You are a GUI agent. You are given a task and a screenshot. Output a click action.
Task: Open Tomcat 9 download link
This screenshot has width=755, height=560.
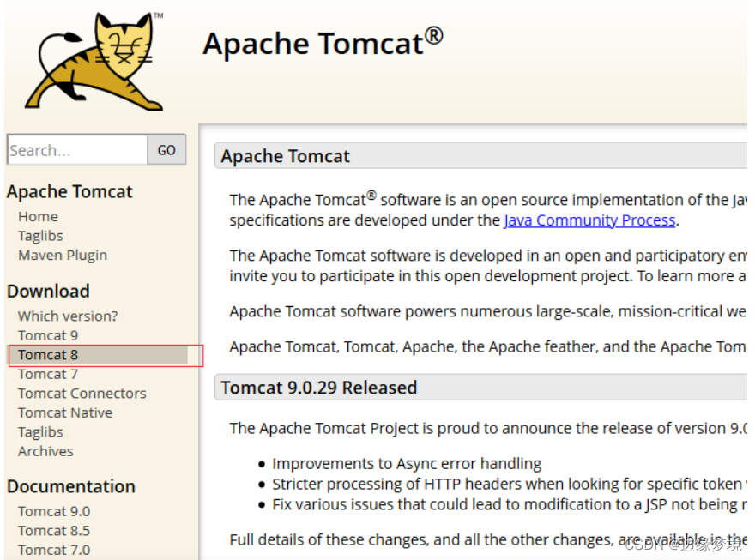tap(48, 335)
